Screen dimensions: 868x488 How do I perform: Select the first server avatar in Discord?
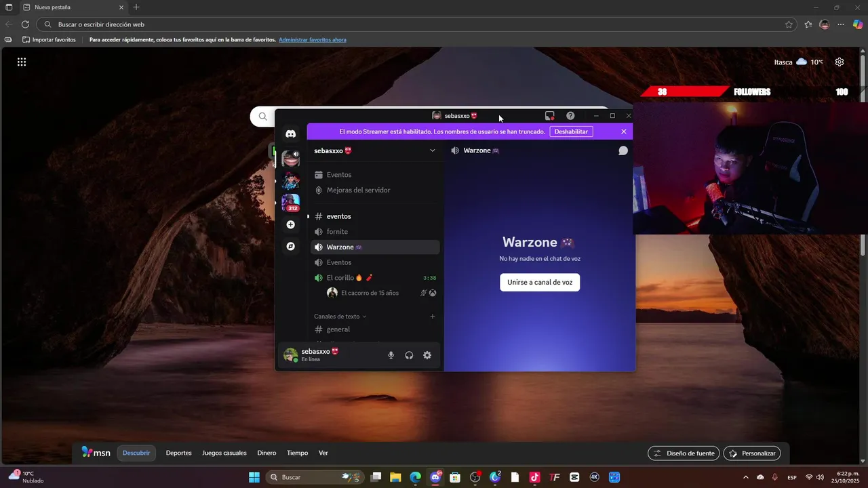click(x=290, y=159)
